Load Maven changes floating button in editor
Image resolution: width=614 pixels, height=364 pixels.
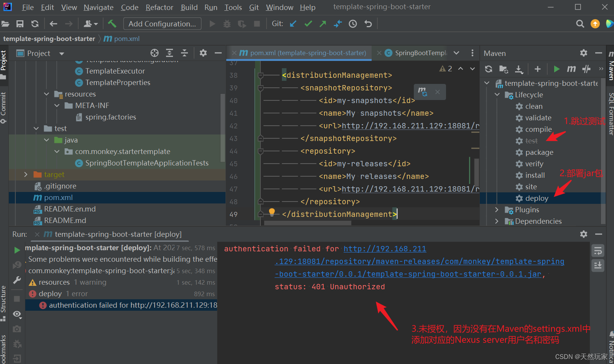click(x=422, y=92)
